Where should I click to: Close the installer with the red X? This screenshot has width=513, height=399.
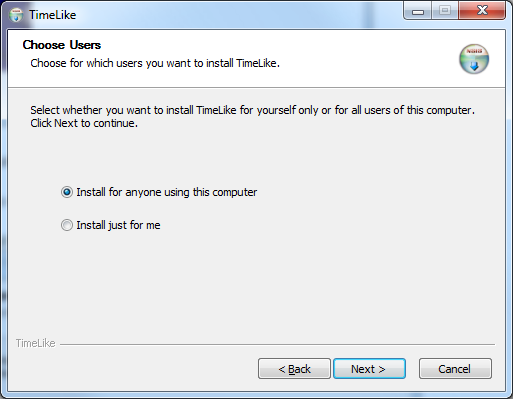pos(482,11)
